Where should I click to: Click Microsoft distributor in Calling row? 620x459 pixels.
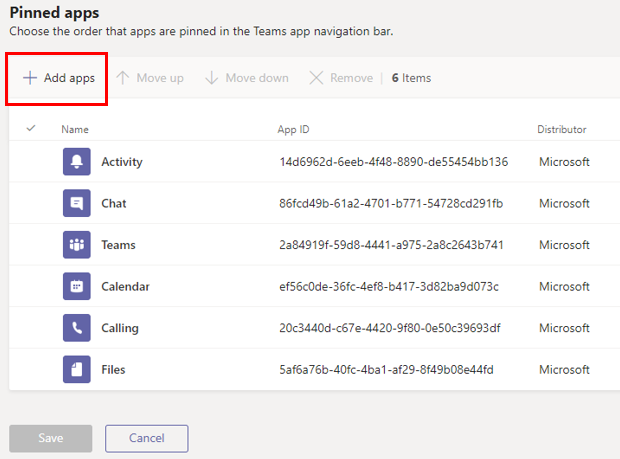coord(564,328)
